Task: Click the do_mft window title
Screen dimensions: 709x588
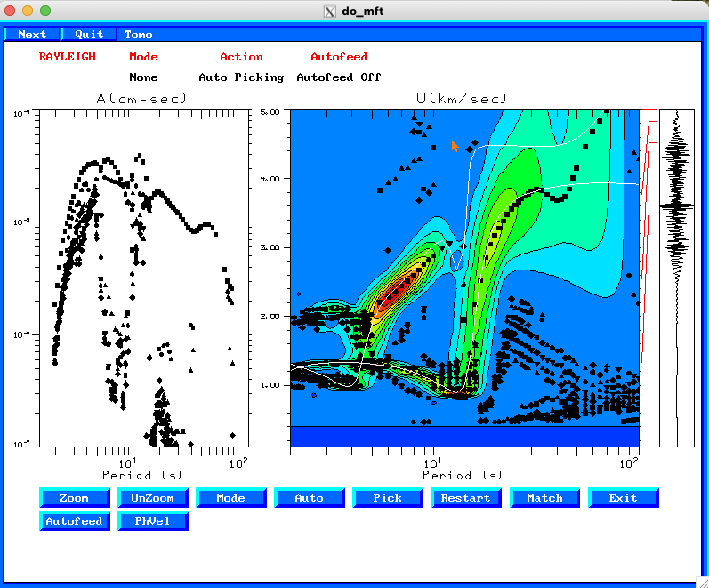Action: coord(363,11)
